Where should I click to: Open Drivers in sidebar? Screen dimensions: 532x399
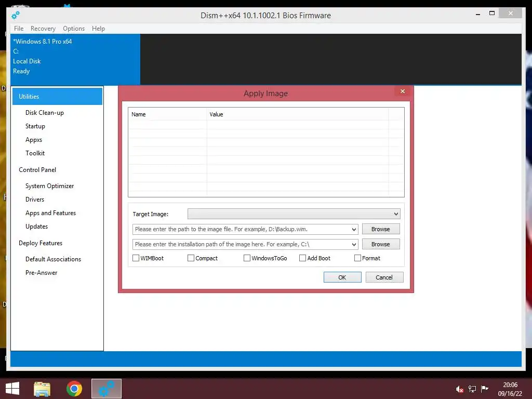point(35,199)
